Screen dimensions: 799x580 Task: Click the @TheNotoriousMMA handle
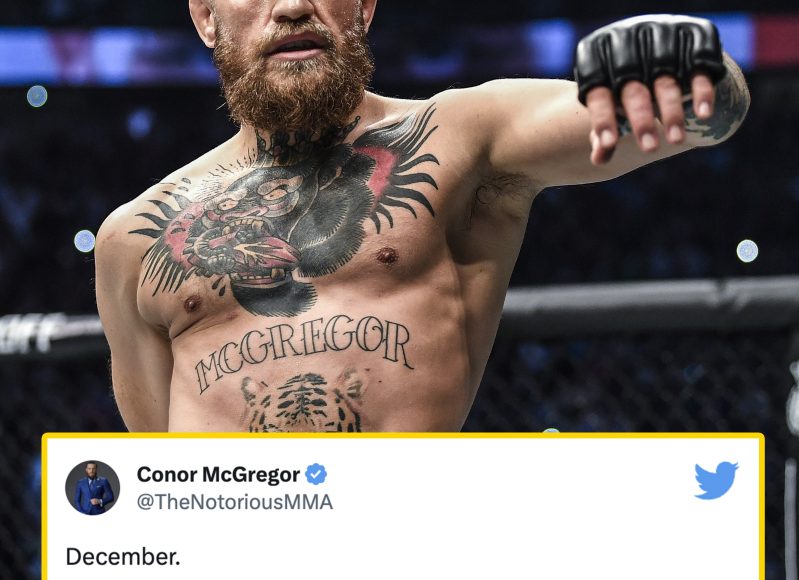(x=235, y=502)
